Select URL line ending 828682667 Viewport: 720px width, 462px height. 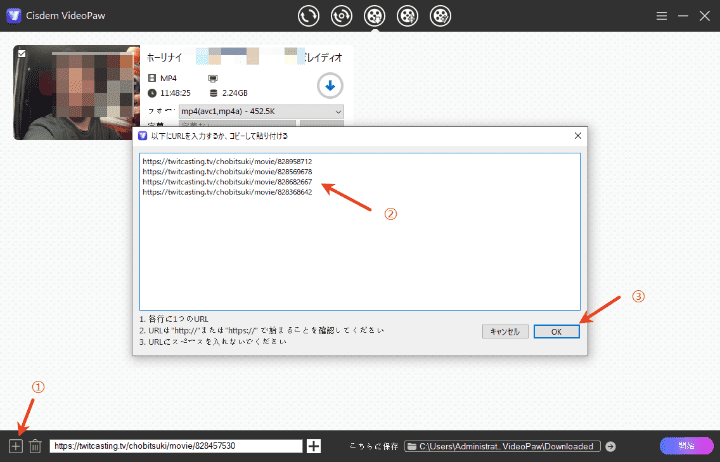pyautogui.click(x=227, y=182)
